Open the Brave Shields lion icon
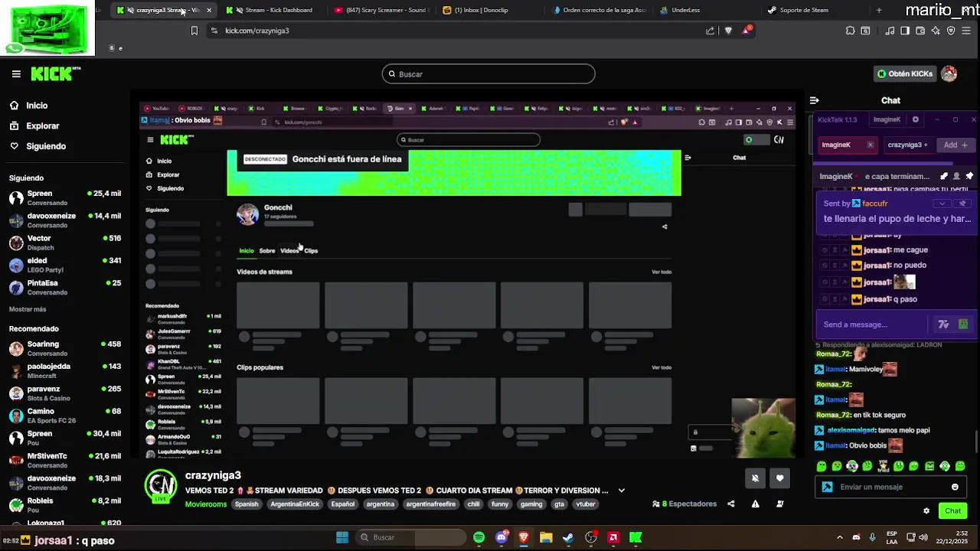 pos(728,31)
